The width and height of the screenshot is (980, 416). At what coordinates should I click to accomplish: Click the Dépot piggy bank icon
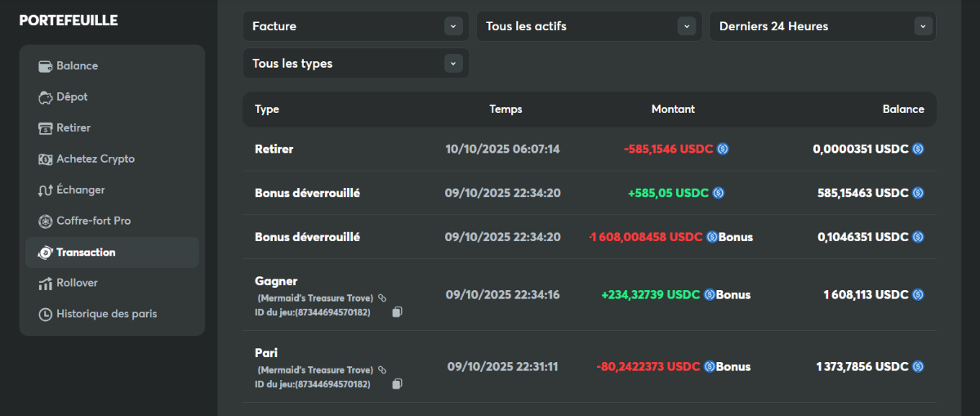coord(46,97)
